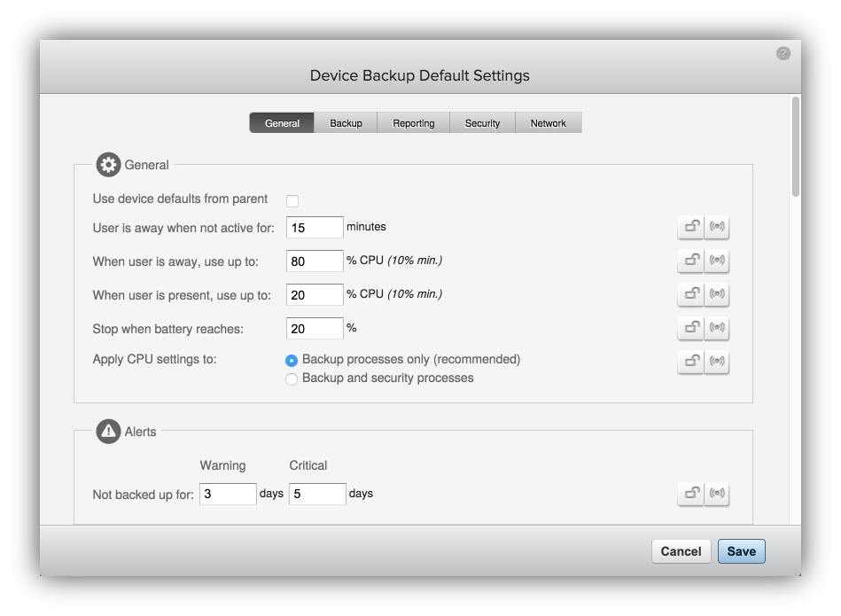
Task: Click the gear icon beside General heading
Action: [x=107, y=165]
